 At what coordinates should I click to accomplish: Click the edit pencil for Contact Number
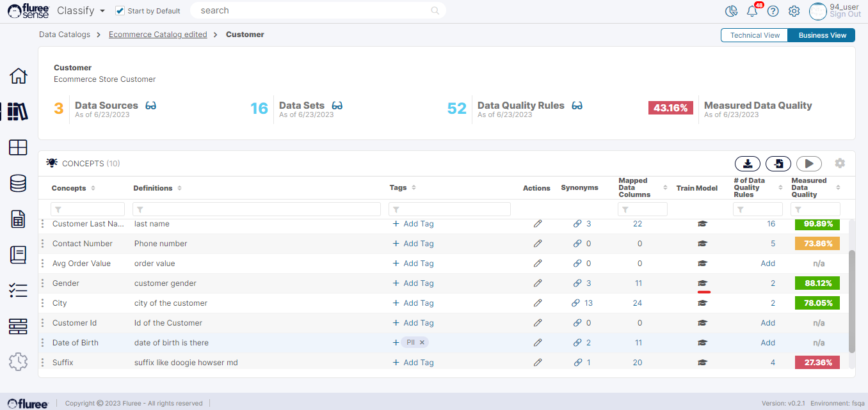click(538, 244)
